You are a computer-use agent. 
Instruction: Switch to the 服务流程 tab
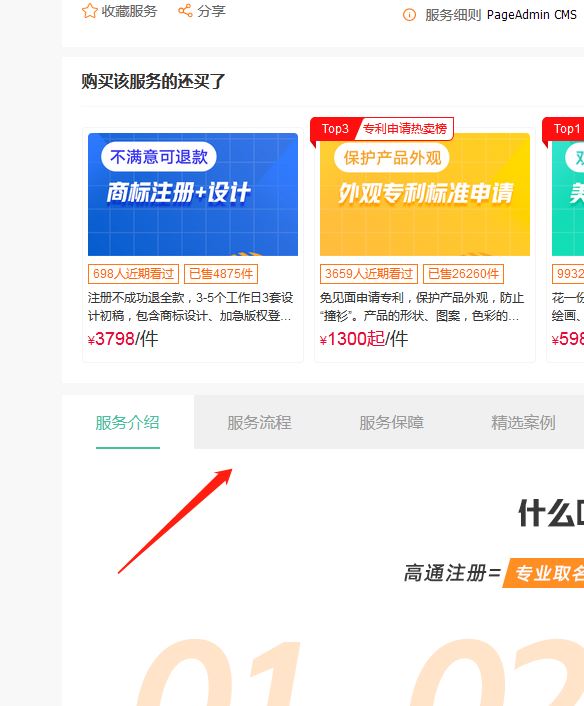[x=259, y=422]
